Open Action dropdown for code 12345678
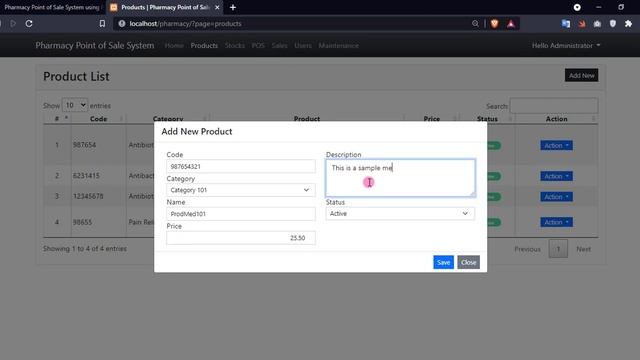The image size is (640, 360). pyautogui.click(x=556, y=196)
